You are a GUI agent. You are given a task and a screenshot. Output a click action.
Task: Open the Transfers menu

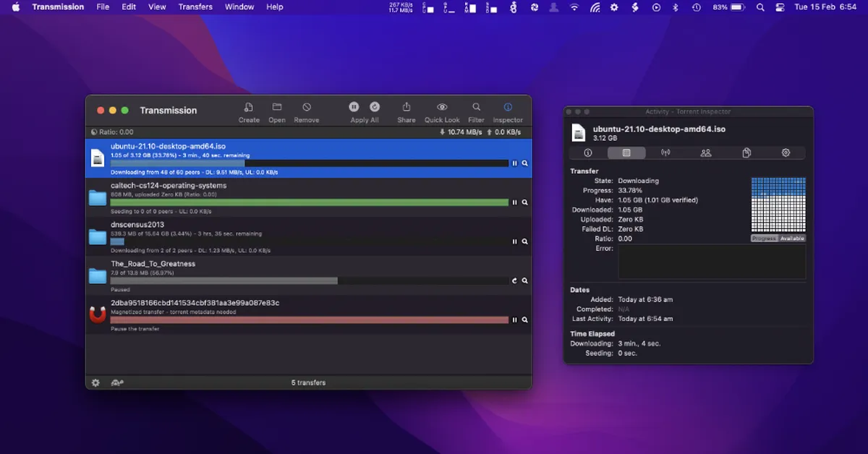tap(195, 7)
